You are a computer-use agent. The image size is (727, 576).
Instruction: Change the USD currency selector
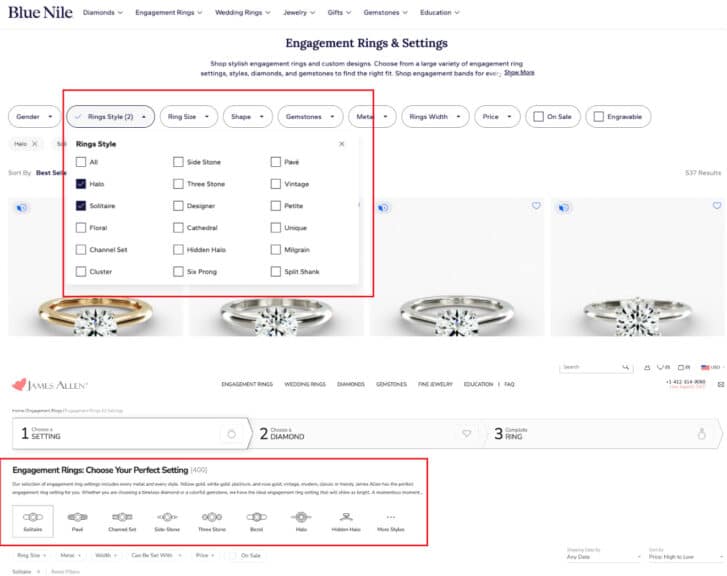712,367
